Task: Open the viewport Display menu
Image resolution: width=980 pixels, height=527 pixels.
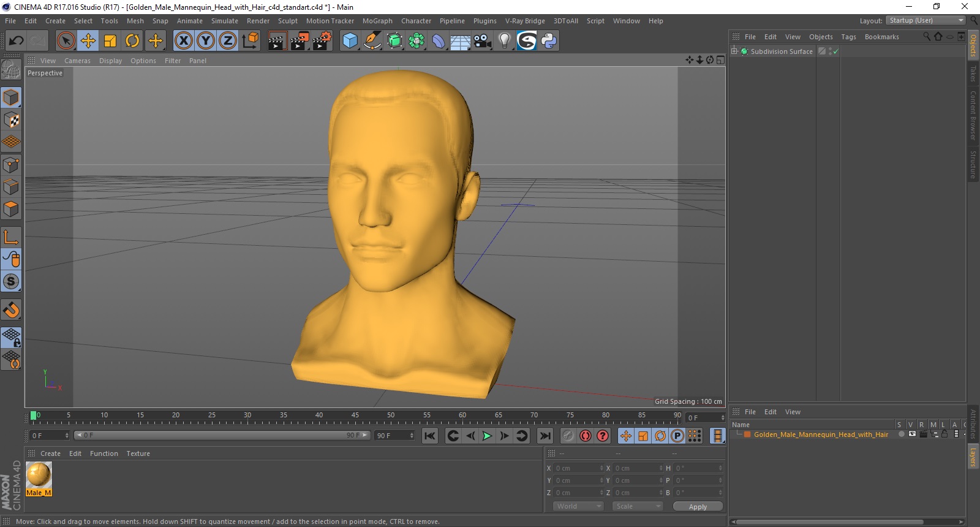Action: click(x=110, y=61)
